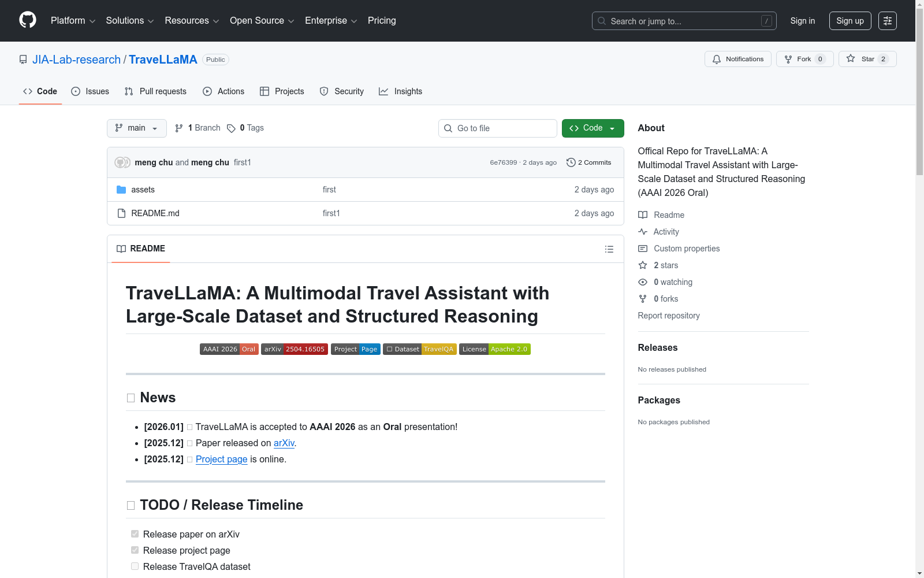Click the pulse icon beside Activity
Image resolution: width=924 pixels, height=578 pixels.
(x=643, y=232)
